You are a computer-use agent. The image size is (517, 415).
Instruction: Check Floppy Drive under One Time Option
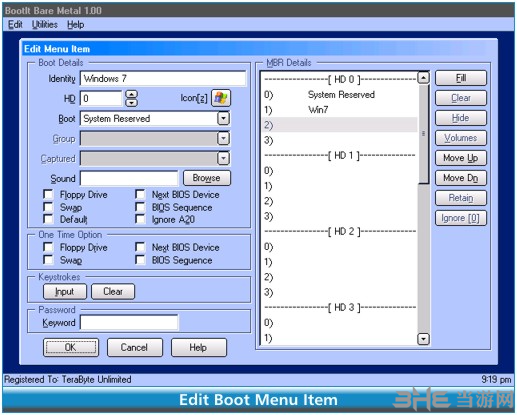point(48,247)
